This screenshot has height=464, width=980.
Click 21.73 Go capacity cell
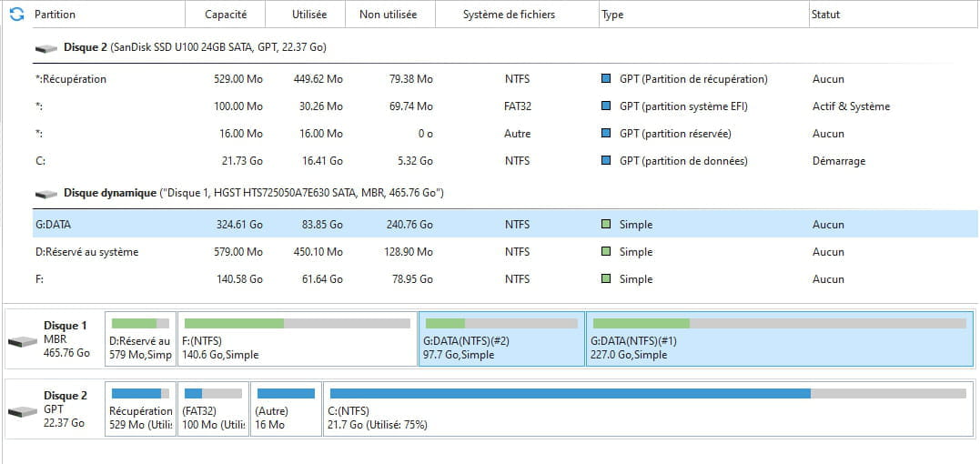click(243, 161)
